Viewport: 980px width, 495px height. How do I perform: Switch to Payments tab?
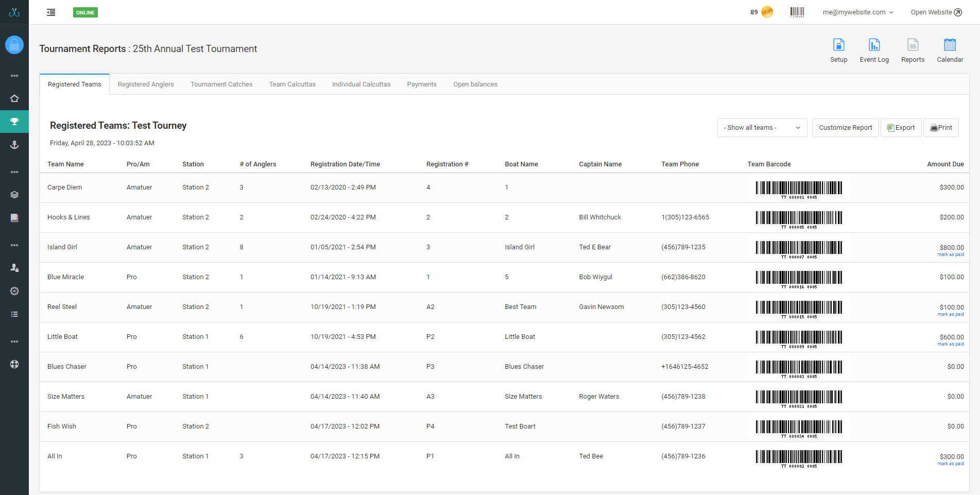[422, 84]
